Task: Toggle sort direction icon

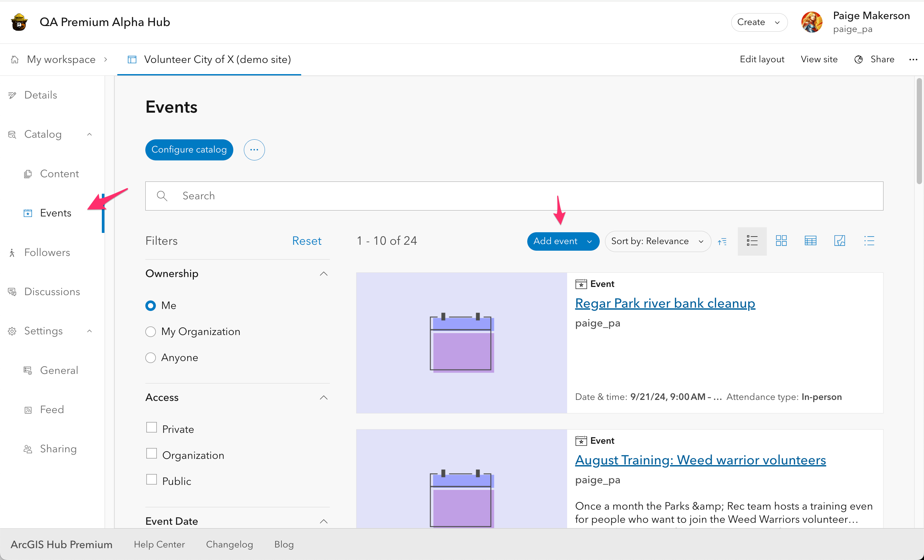Action: coord(722,241)
